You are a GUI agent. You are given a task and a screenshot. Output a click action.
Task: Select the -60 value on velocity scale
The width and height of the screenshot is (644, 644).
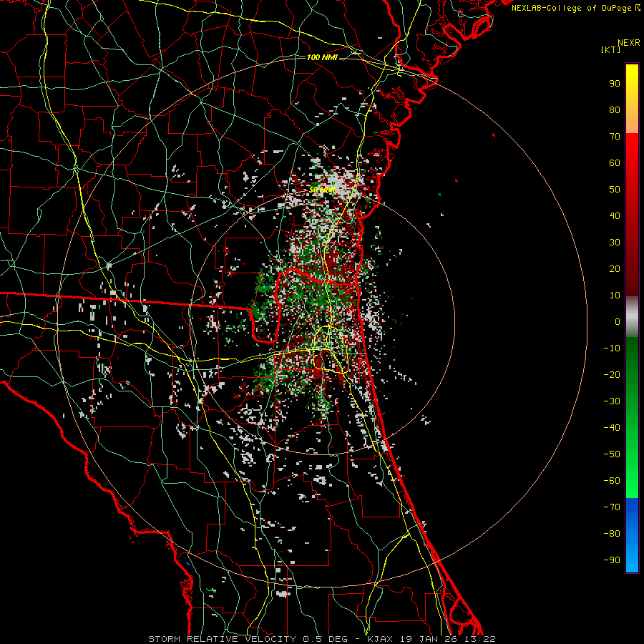click(612, 481)
